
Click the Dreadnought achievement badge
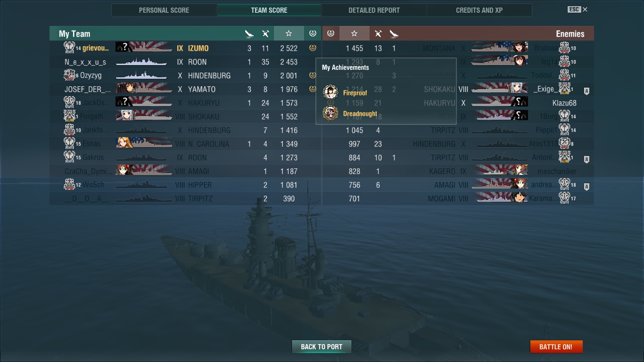(330, 114)
